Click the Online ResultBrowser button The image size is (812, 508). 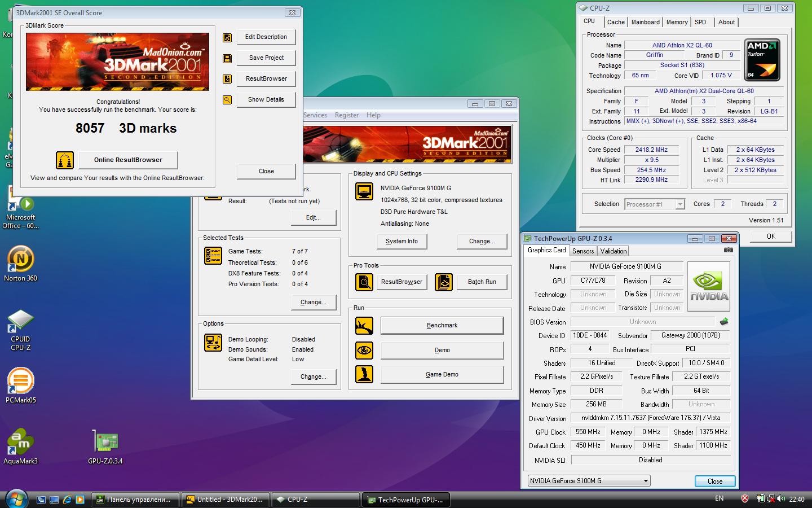coord(128,160)
